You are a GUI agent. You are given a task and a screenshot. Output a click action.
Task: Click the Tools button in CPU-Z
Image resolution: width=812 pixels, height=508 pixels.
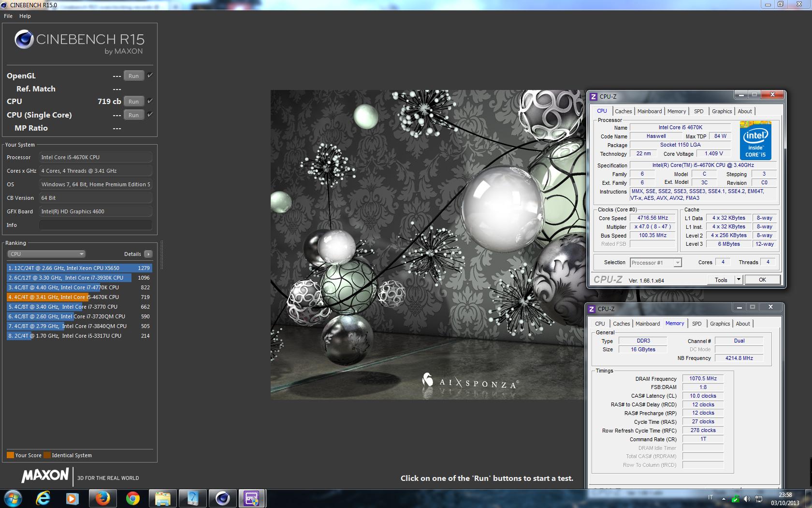[x=721, y=280]
